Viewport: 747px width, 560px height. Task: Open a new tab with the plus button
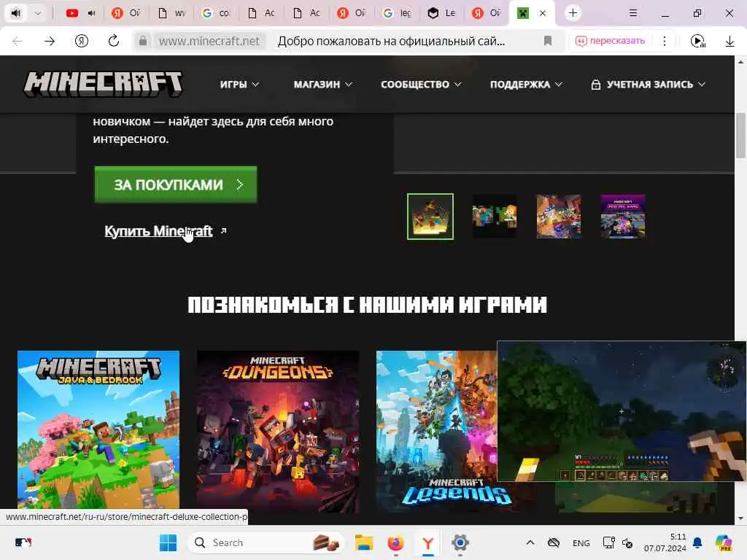pos(573,13)
